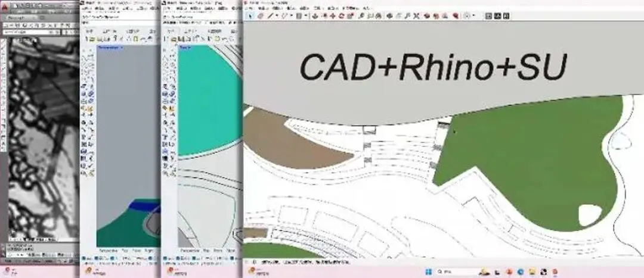Click last dark square view icon in SketchUp toolbar

pyautogui.click(x=506, y=16)
